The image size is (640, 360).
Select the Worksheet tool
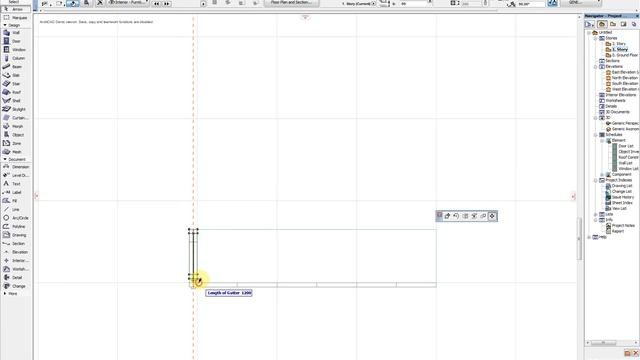[x=16, y=269]
